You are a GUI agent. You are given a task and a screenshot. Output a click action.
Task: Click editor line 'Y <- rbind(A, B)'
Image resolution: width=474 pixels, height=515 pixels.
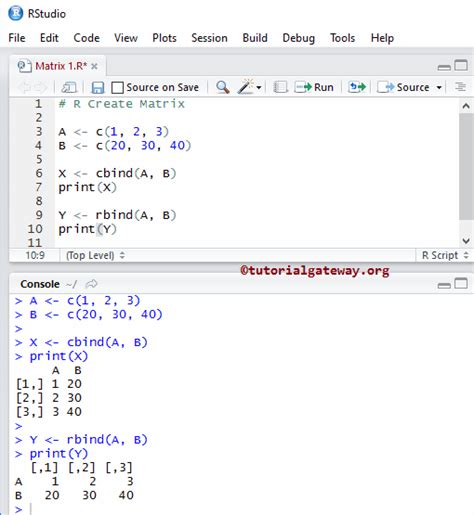(x=117, y=215)
